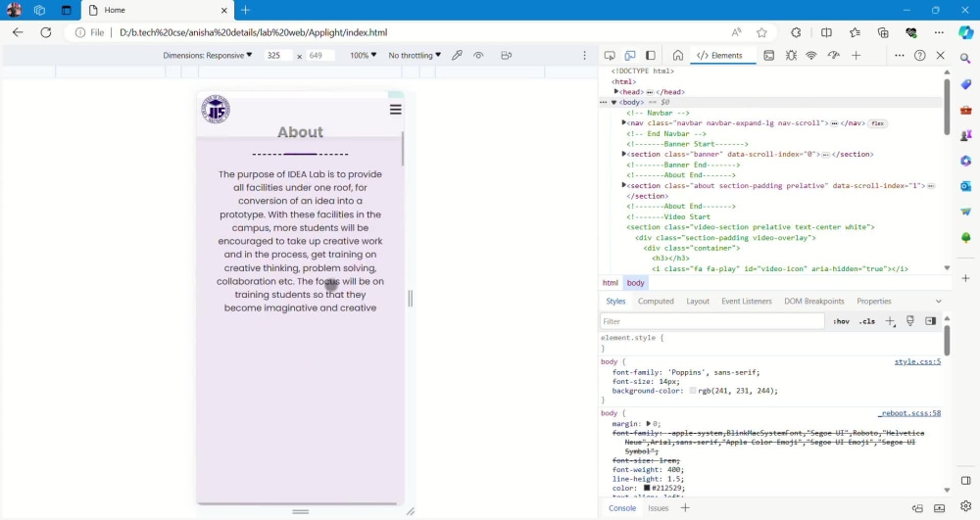Open the hamburger menu on the mobile page
Screen dimensions: 980x520
pyautogui.click(x=395, y=110)
